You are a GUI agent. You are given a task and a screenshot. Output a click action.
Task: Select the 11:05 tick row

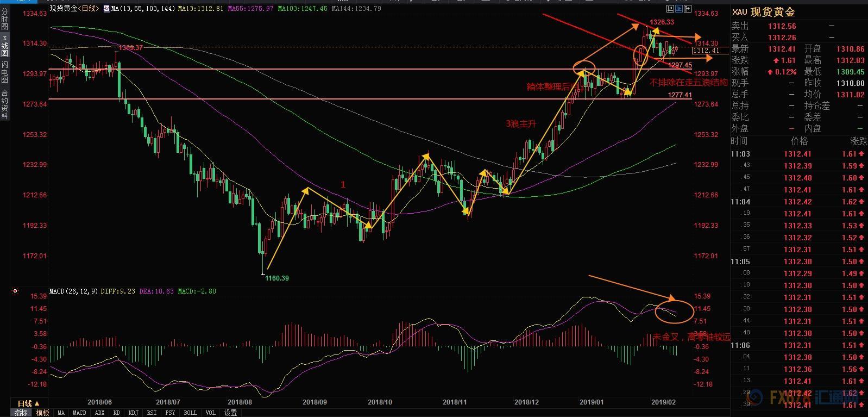point(799,262)
